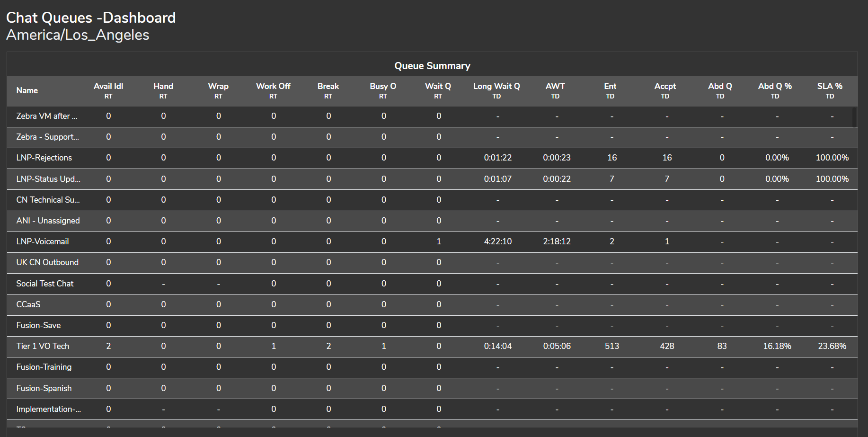The image size is (868, 437).
Task: Select the CN Technical Su... queue name
Action: 48,200
